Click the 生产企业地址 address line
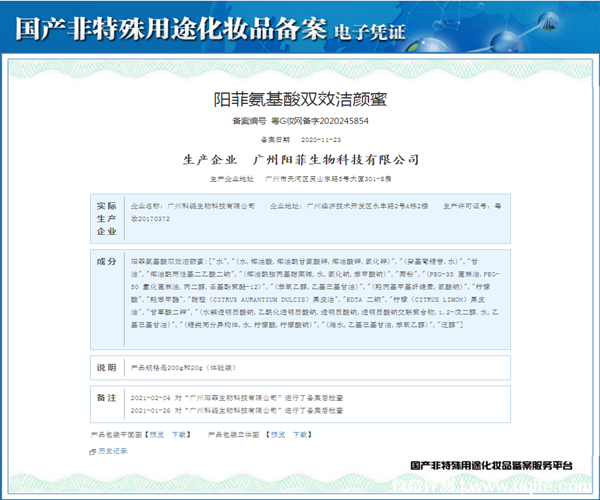Image resolution: width=600 pixels, height=500 pixels. (300, 179)
